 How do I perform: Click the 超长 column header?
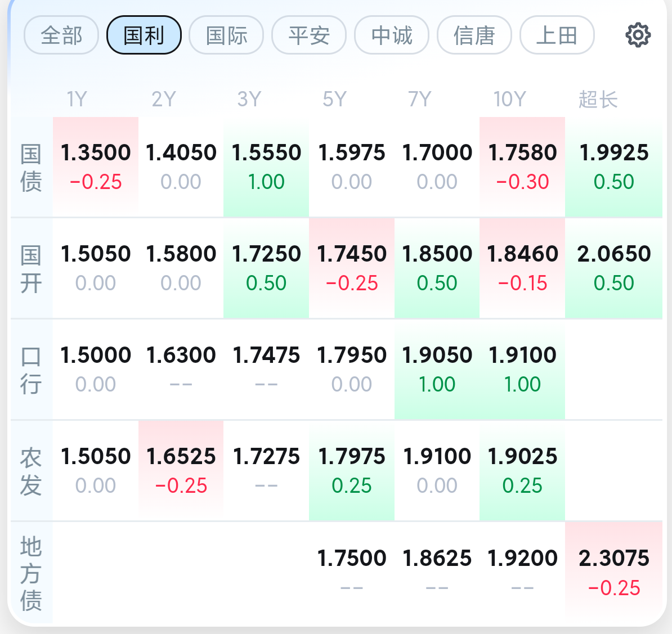click(598, 100)
